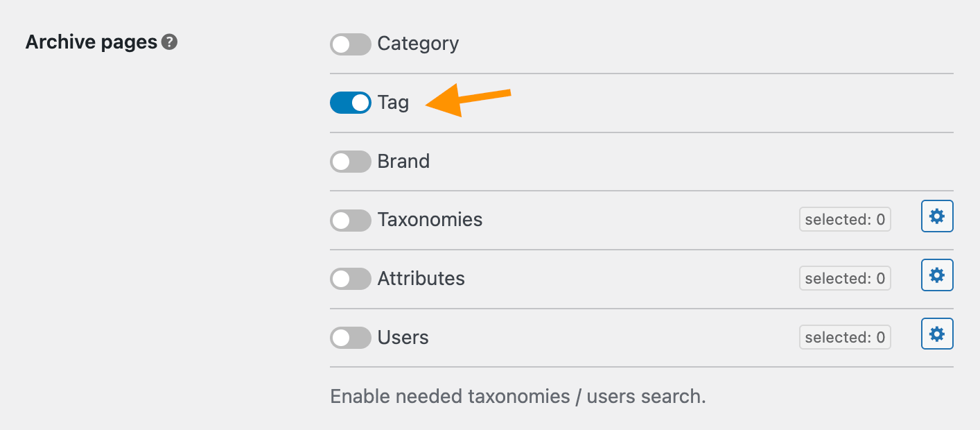Switch on the Attributes toggle
The width and height of the screenshot is (980, 430).
pyautogui.click(x=351, y=279)
